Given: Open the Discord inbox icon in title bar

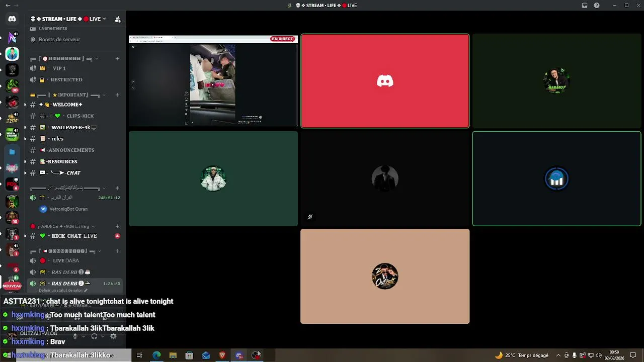Looking at the screenshot, I should [585, 6].
